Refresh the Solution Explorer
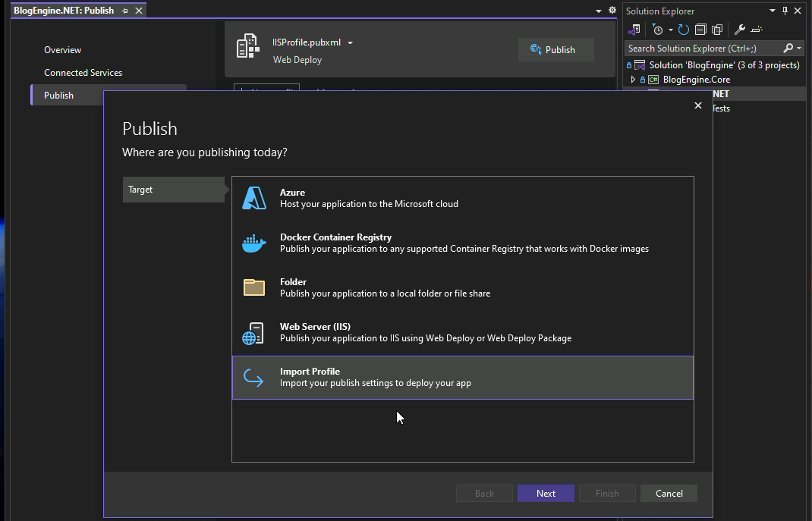Image resolution: width=812 pixels, height=521 pixels. tap(684, 30)
